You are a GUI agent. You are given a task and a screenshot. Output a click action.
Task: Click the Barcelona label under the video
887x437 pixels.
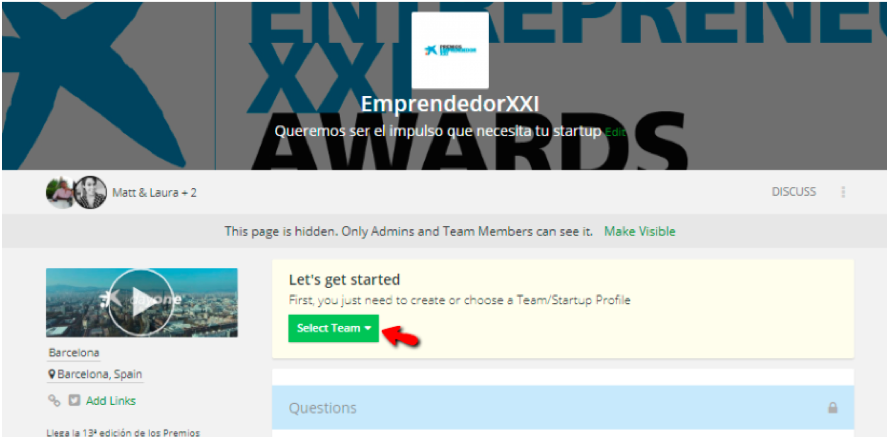tap(74, 353)
